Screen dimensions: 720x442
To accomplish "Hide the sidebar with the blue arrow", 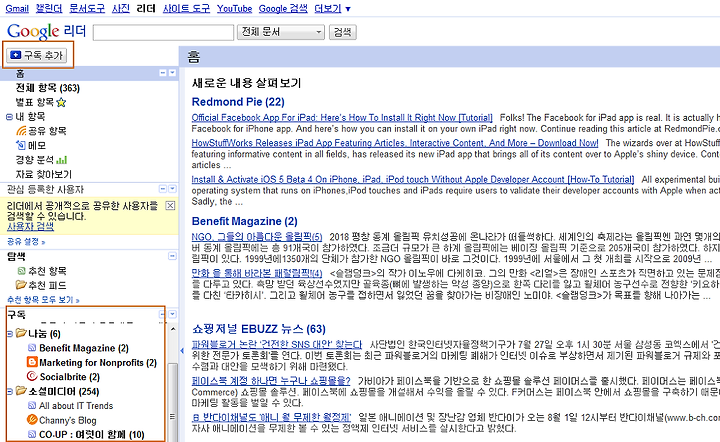I will pos(182,351).
